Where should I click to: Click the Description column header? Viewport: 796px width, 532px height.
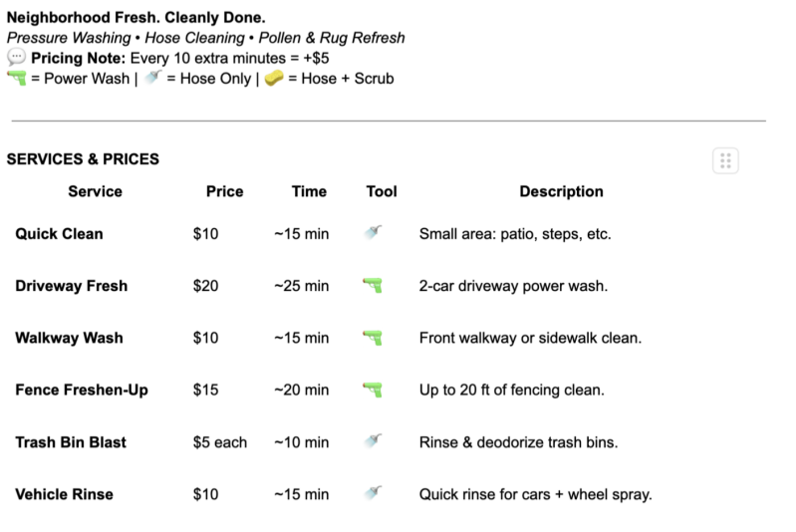[561, 191]
